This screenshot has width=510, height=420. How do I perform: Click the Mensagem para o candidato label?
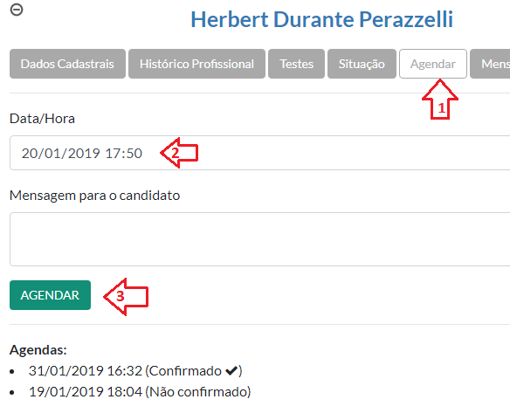tap(94, 196)
